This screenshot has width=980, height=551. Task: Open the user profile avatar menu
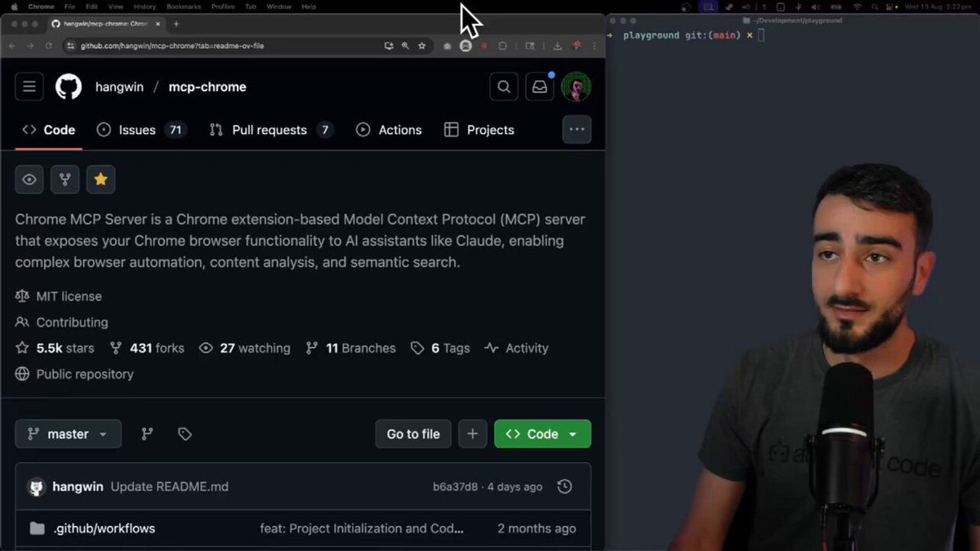click(577, 87)
